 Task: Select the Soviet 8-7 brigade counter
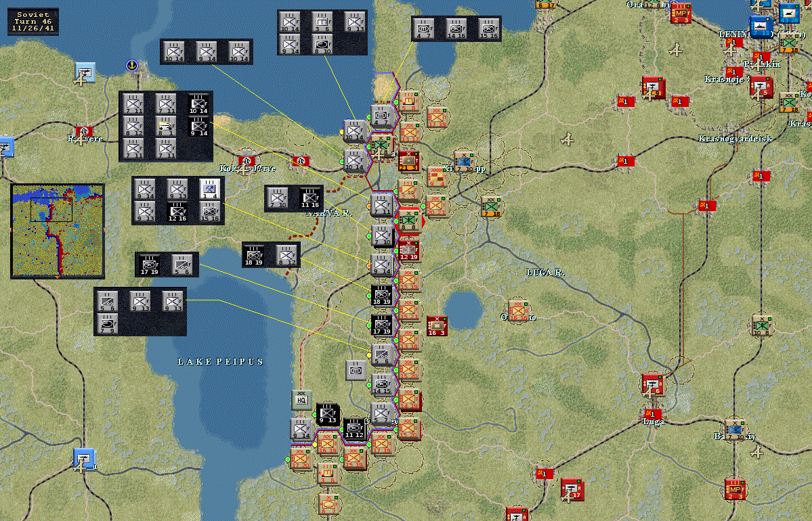[x=328, y=504]
